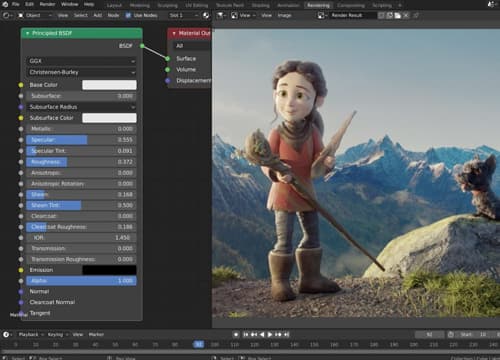Play animation in reverse

point(262,334)
